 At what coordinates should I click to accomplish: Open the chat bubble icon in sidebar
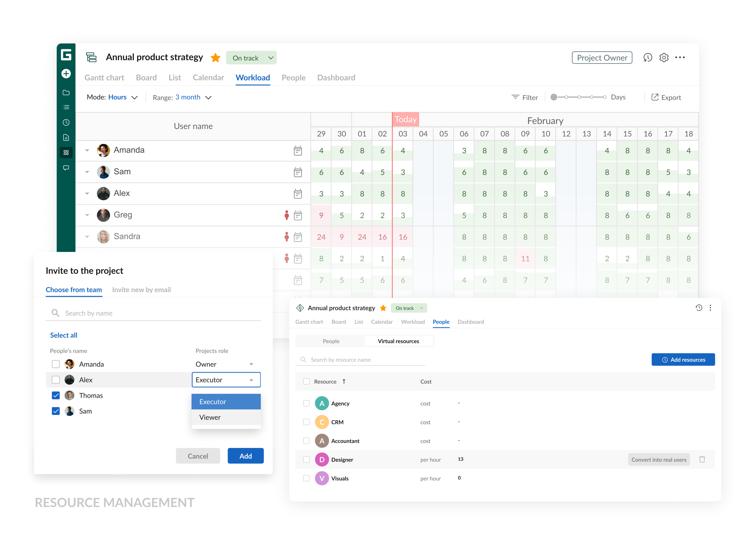(66, 168)
